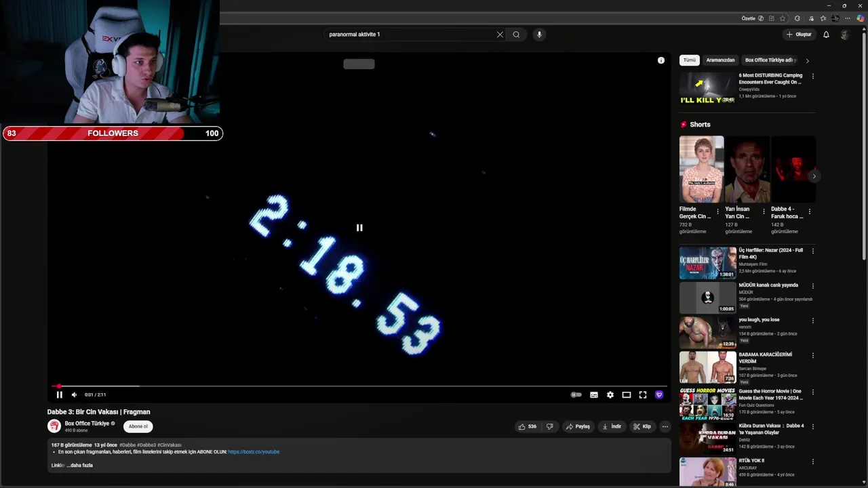Enter fullscreen mode
The height and width of the screenshot is (488, 868).
pos(643,394)
